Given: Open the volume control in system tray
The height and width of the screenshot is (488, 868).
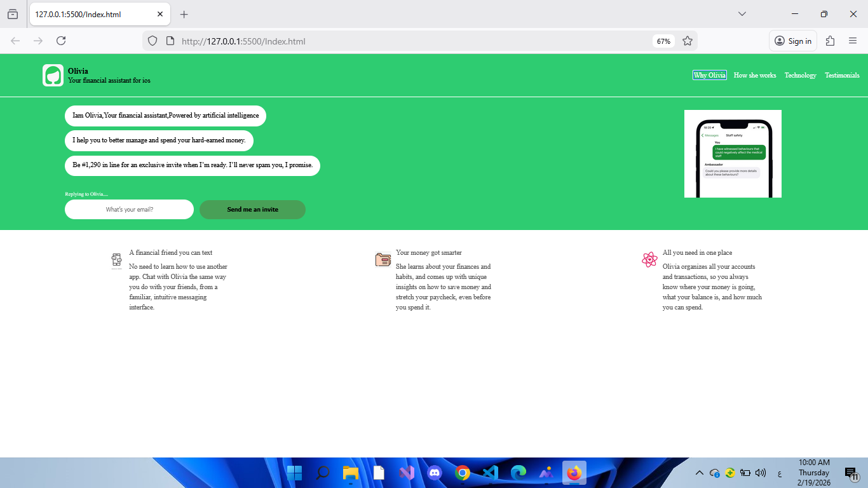Looking at the screenshot, I should coord(761,473).
